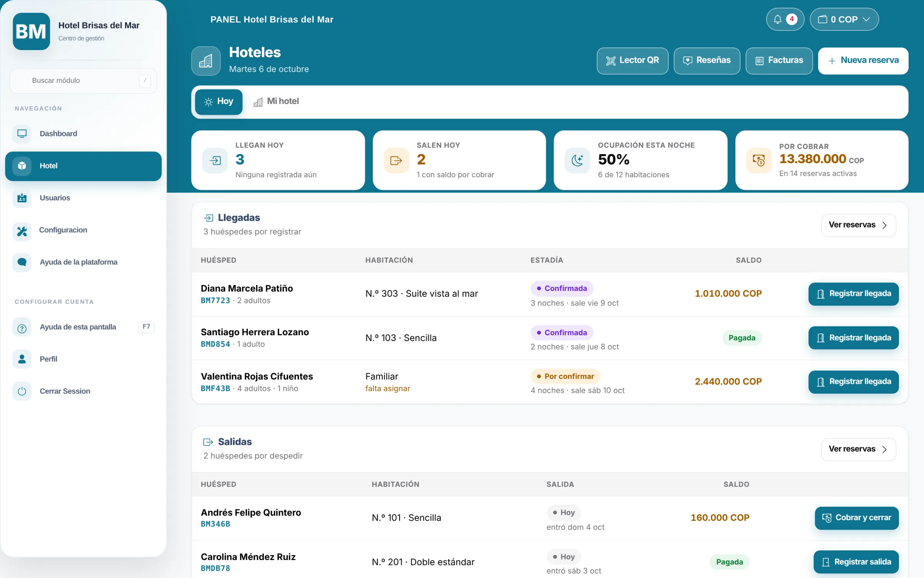Registrar llegada for Diana Marcela Patiño
The width and height of the screenshot is (924, 578).
pyautogui.click(x=854, y=294)
